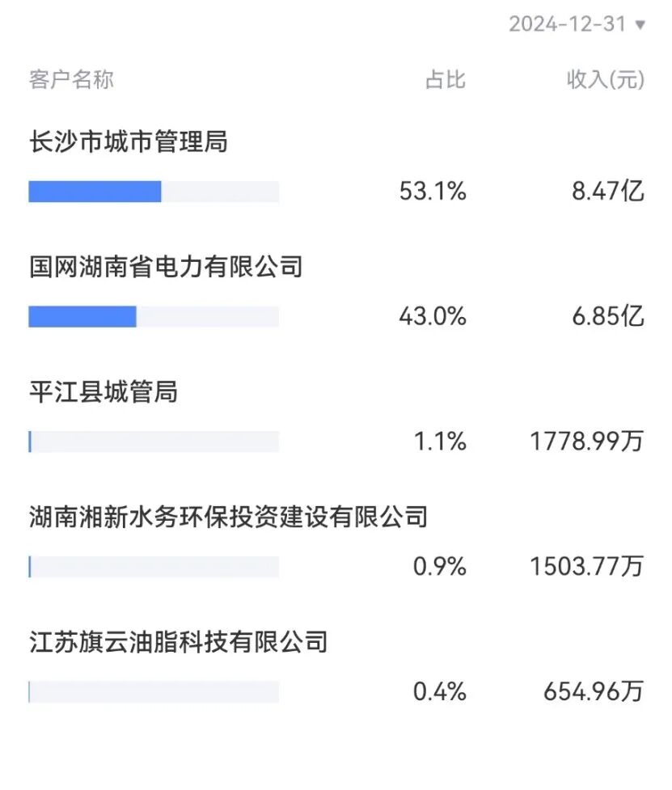Click the 客户名称 column header
Image resolution: width=672 pixels, height=790 pixels.
pyautogui.click(x=71, y=79)
